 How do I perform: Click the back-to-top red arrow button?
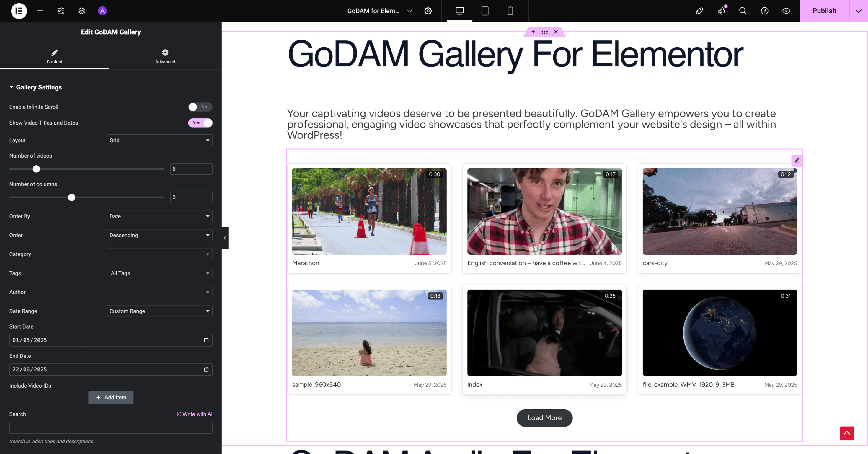847,433
